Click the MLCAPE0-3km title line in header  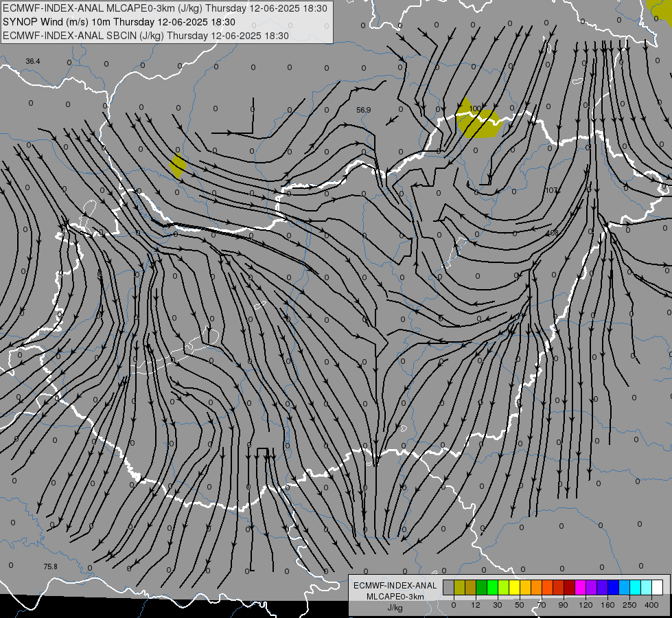click(165, 8)
